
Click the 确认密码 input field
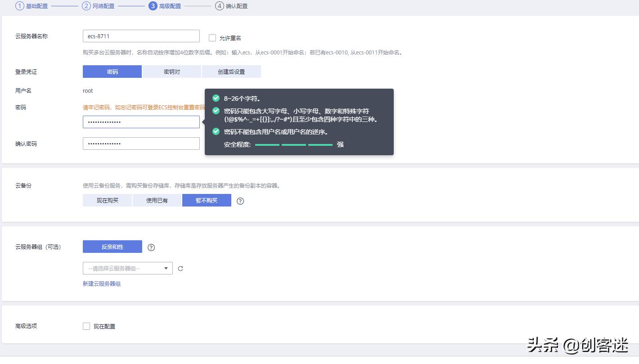[x=141, y=143]
